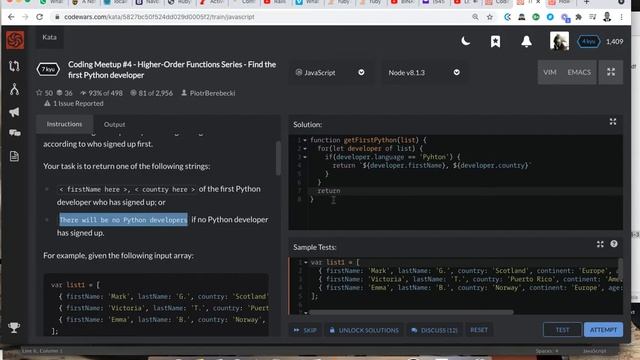Click the SKIP button
The image size is (640, 360).
305,330
